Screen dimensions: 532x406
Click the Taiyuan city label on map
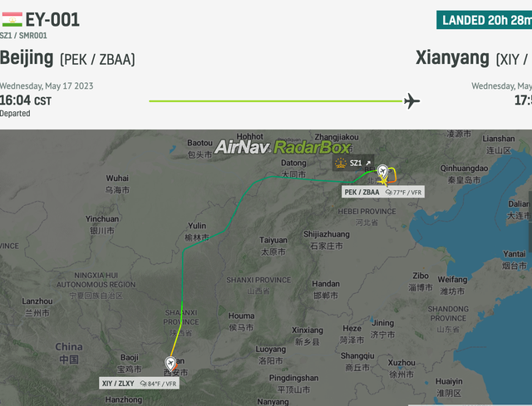pos(273,240)
